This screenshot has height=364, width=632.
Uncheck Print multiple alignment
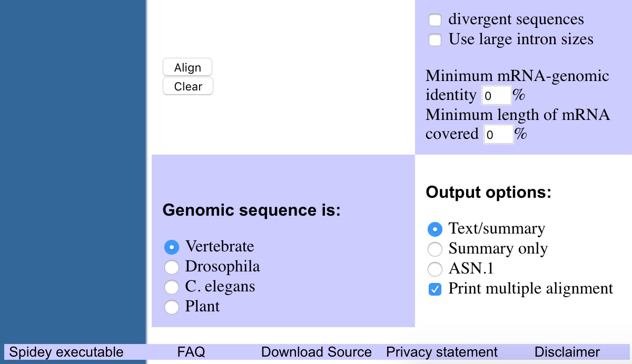(x=435, y=289)
